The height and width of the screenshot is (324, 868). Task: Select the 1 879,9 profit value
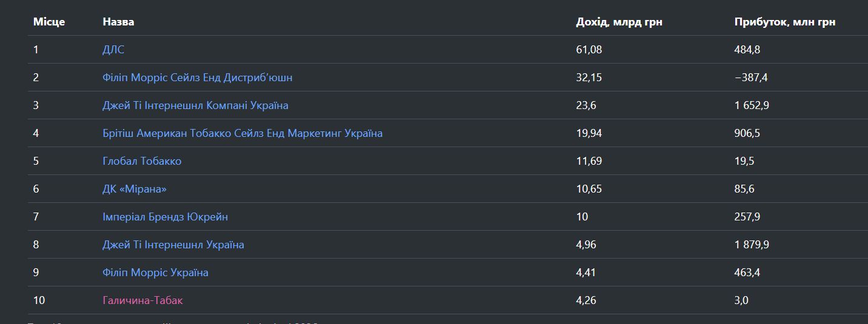tap(752, 245)
